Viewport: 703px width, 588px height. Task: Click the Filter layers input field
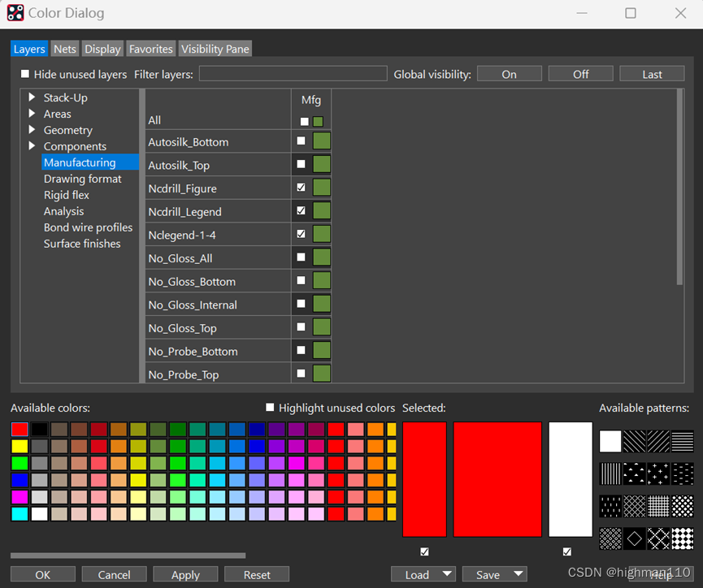coord(293,74)
